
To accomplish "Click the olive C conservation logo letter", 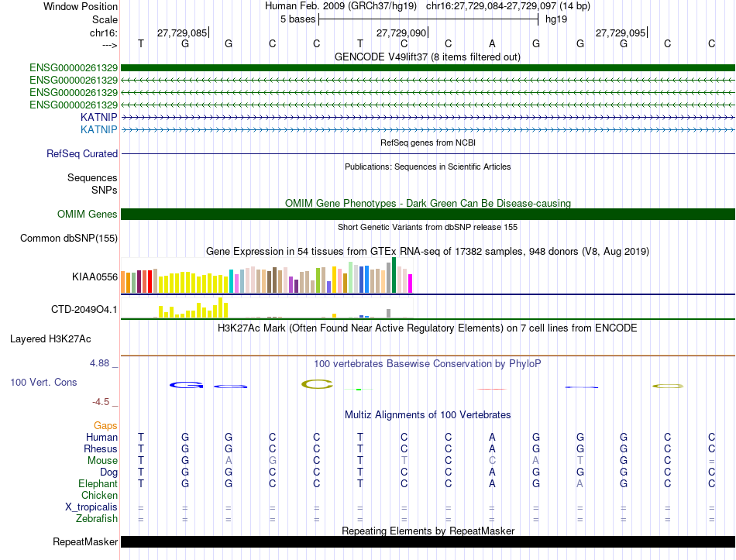I will coord(317,383).
